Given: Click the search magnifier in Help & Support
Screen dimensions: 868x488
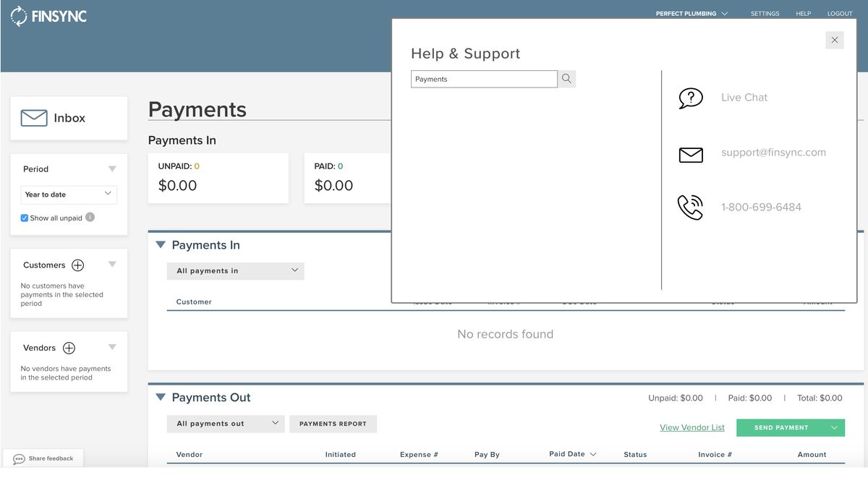Looking at the screenshot, I should tap(566, 78).
